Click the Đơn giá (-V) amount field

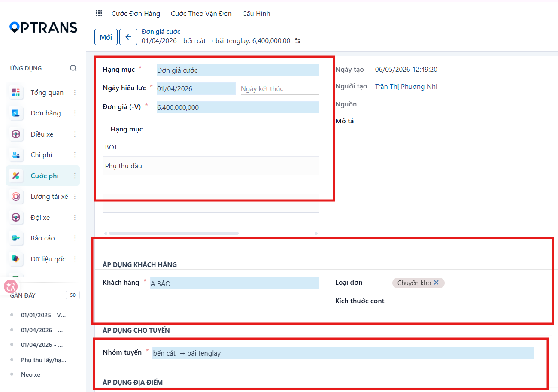click(x=238, y=107)
